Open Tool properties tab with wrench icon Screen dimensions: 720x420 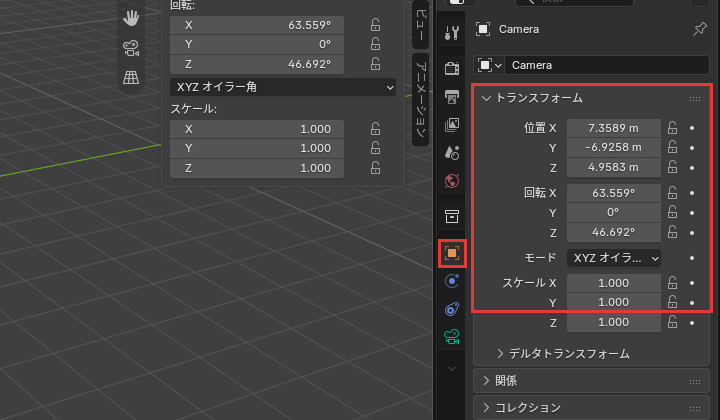452,33
